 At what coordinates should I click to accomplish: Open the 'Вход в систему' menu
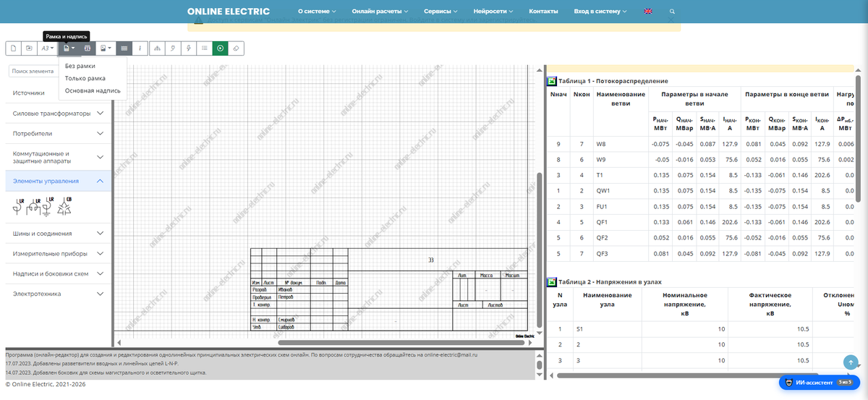click(600, 12)
